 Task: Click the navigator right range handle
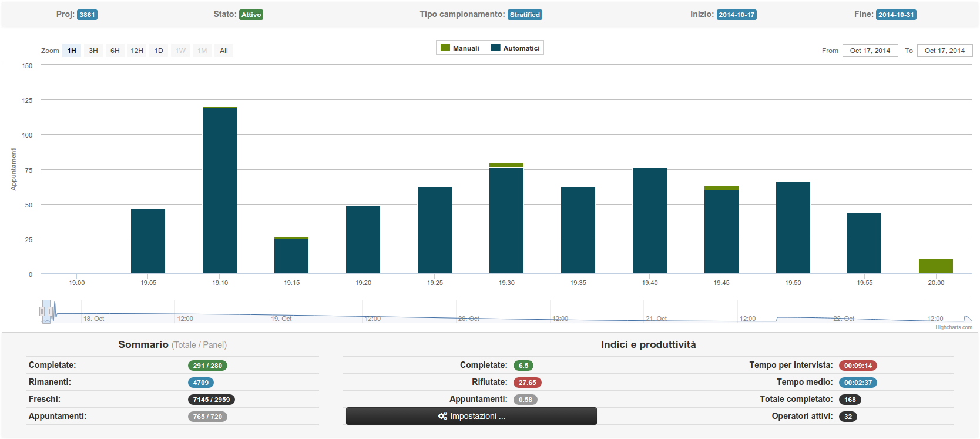[51, 311]
